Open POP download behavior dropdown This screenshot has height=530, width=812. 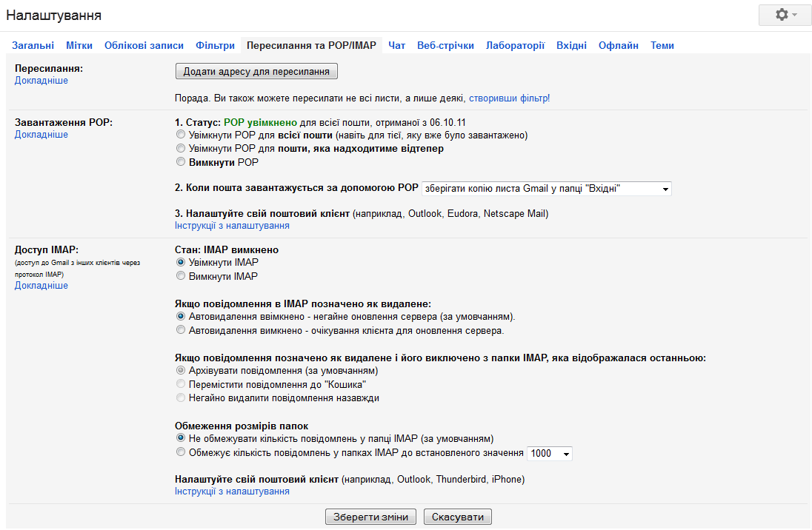click(x=546, y=189)
